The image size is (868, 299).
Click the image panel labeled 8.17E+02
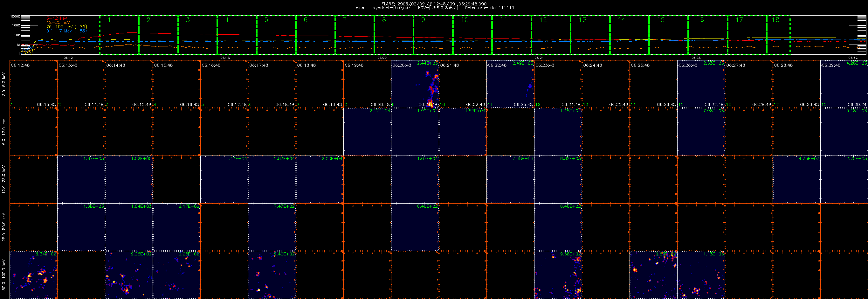coord(176,227)
